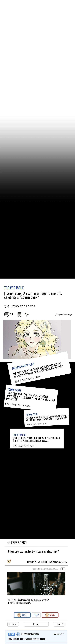Click the star icon beside FREE BOARD
Viewport: 75px width, 644px height.
[9, 543]
